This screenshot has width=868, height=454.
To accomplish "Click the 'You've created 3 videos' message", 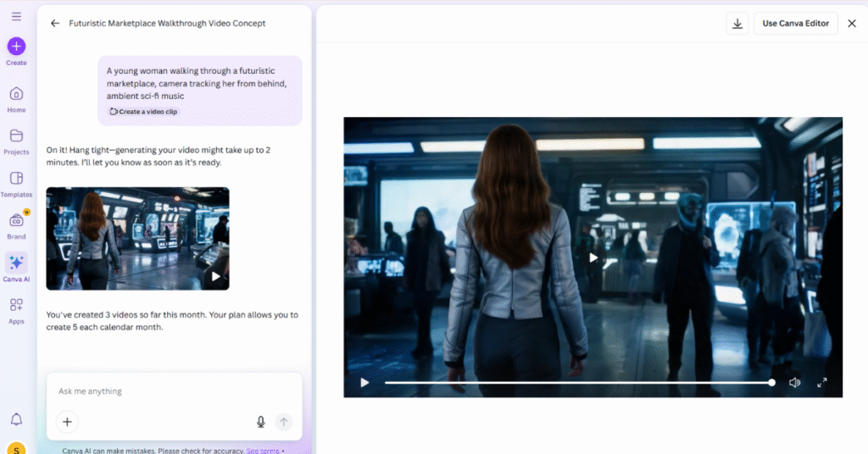I will click(x=172, y=321).
